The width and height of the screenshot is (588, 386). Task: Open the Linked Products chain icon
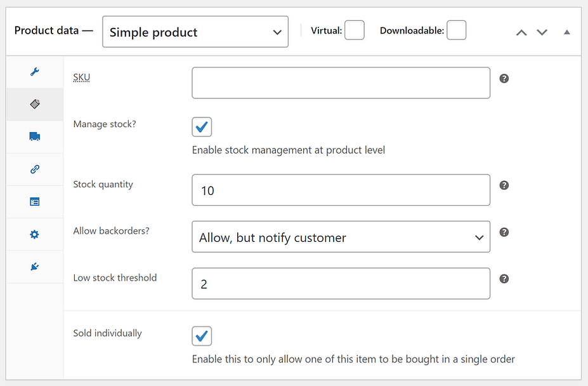(35, 170)
